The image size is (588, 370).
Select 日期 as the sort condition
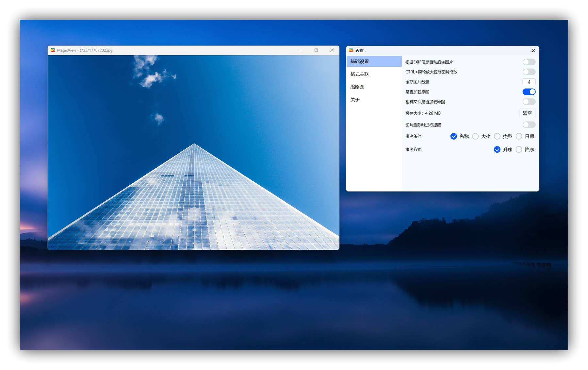point(519,136)
